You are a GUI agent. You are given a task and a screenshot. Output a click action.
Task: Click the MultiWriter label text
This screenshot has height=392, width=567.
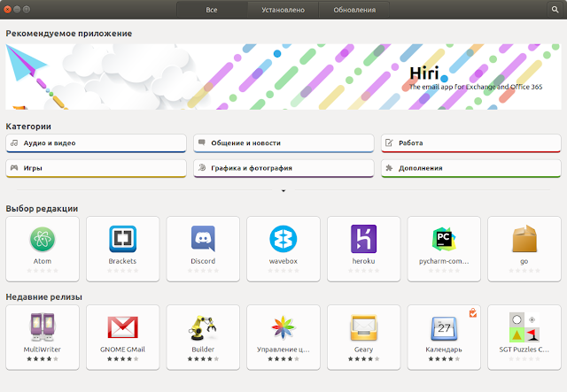coord(43,350)
